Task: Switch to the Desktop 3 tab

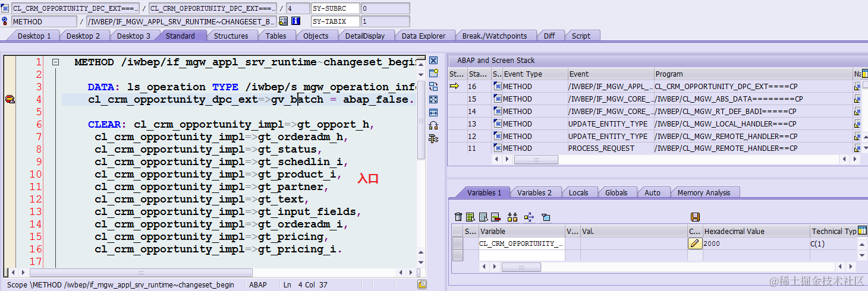Action: (x=134, y=36)
